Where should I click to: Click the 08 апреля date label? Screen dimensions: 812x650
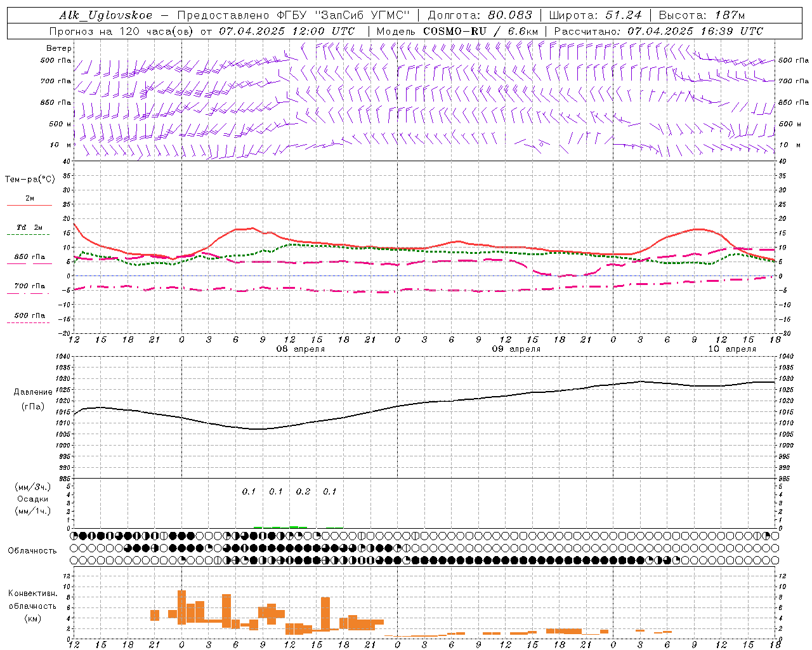click(x=301, y=349)
